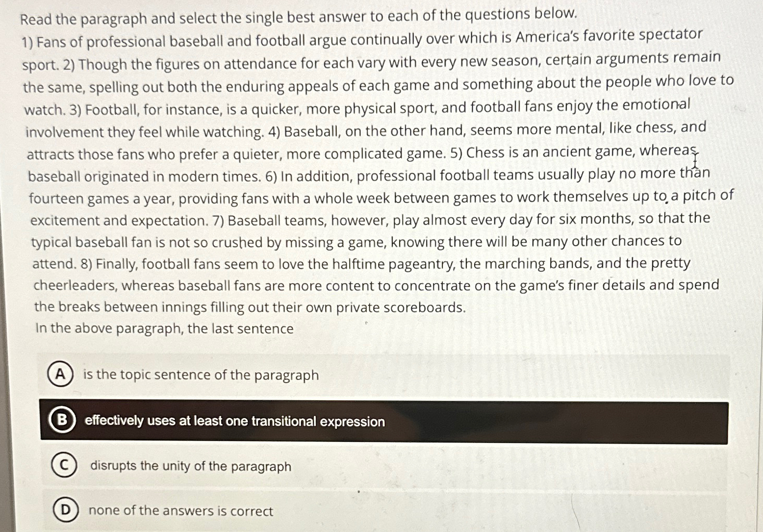Click the final sentence about private scoreboards
This screenshot has width=763, height=532.
point(250,307)
